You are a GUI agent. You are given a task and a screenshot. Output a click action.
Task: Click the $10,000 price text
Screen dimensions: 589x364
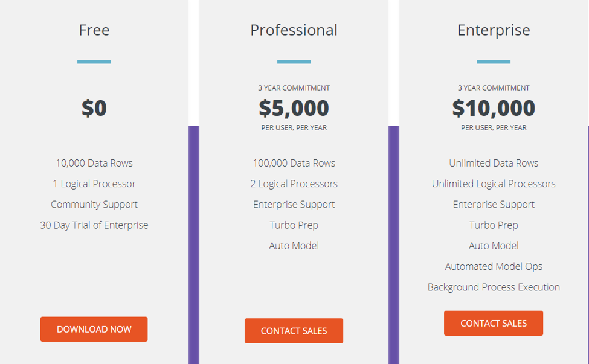494,108
